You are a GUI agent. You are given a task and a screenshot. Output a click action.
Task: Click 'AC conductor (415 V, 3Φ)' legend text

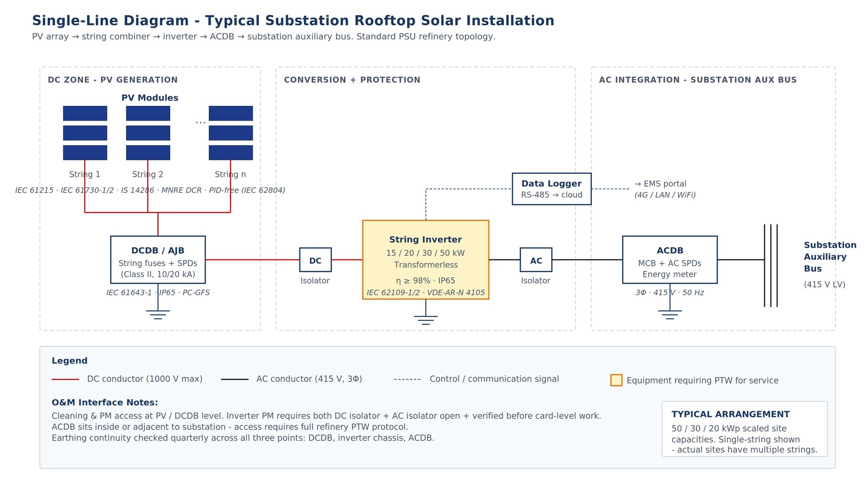coord(310,379)
